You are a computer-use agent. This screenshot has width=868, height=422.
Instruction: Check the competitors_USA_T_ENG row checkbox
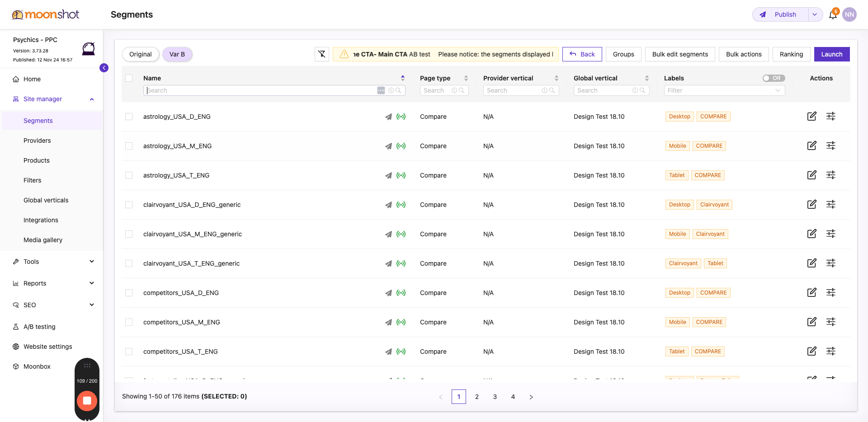(x=129, y=352)
